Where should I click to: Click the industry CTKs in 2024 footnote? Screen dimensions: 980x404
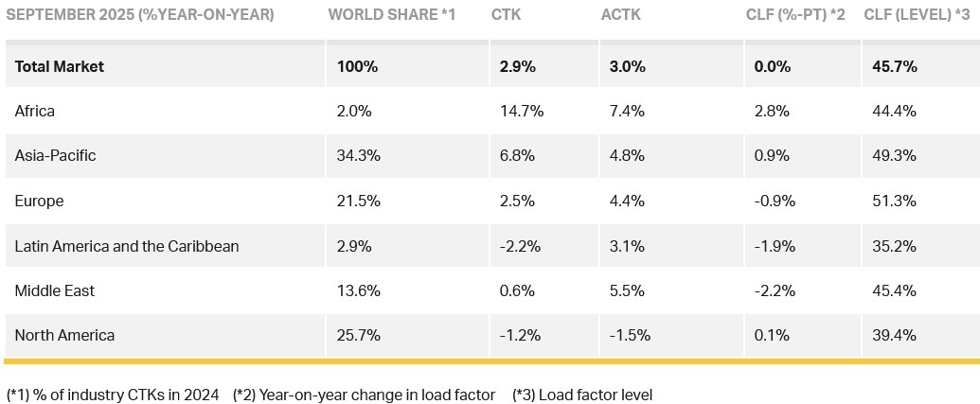point(113,395)
